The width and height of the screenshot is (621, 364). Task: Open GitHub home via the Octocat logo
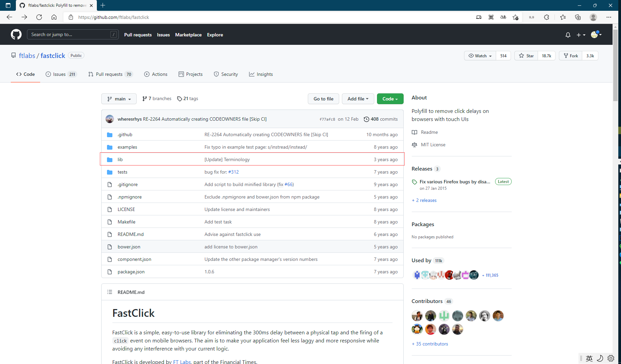(x=16, y=34)
